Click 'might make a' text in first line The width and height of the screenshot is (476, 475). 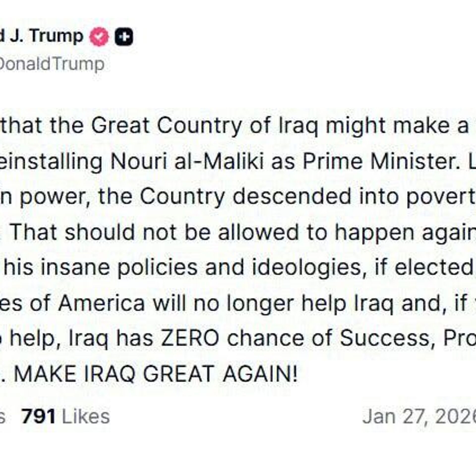(x=397, y=126)
